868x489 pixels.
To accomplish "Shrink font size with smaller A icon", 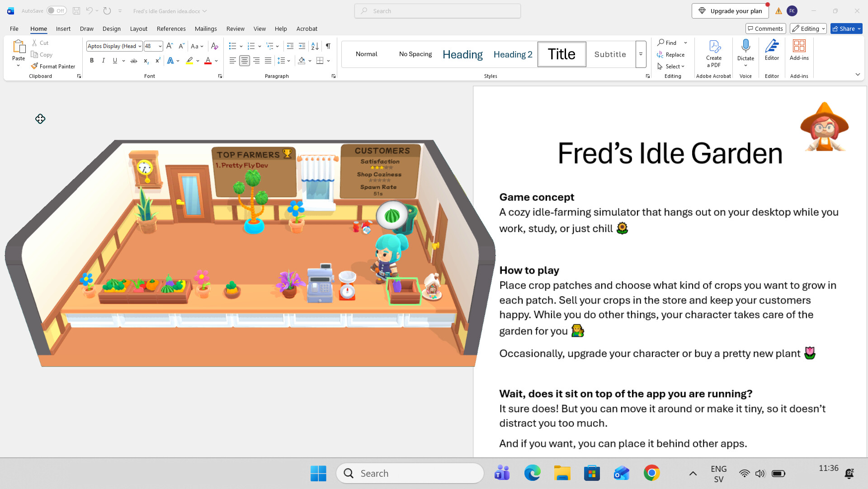I will (181, 46).
